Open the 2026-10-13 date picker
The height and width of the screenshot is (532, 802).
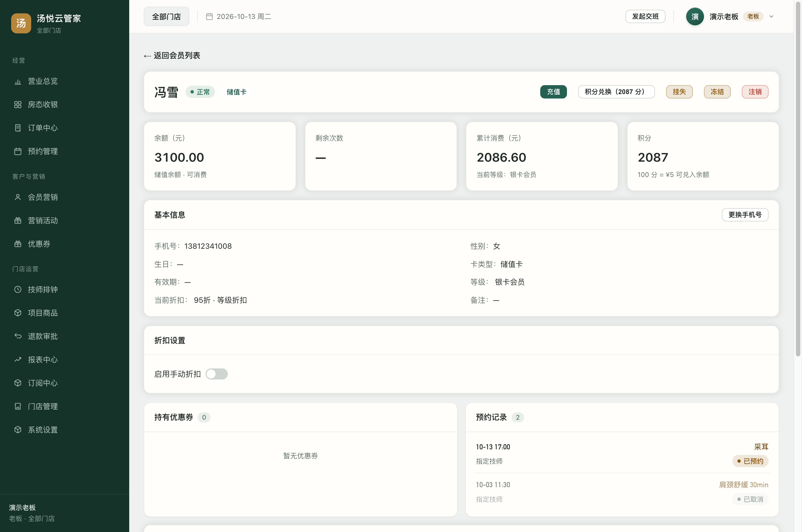tap(238, 16)
